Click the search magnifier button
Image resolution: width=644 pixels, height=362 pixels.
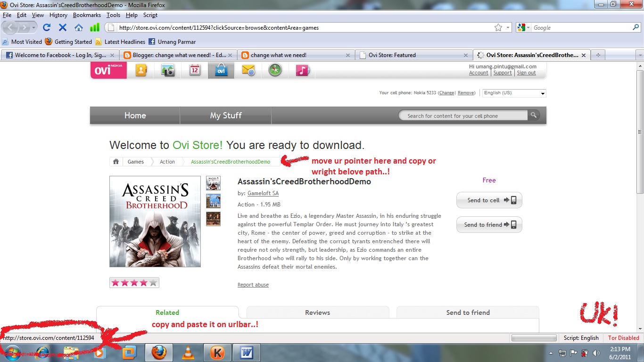click(534, 115)
